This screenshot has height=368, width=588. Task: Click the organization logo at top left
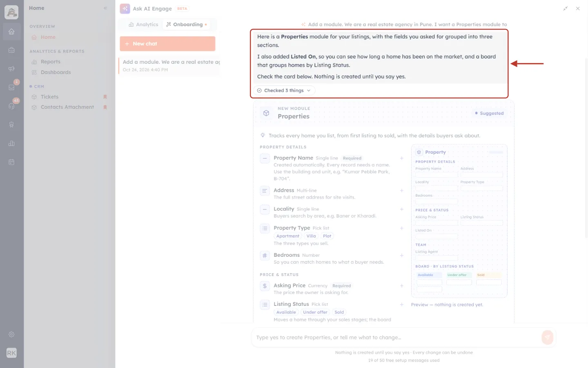(x=11, y=12)
